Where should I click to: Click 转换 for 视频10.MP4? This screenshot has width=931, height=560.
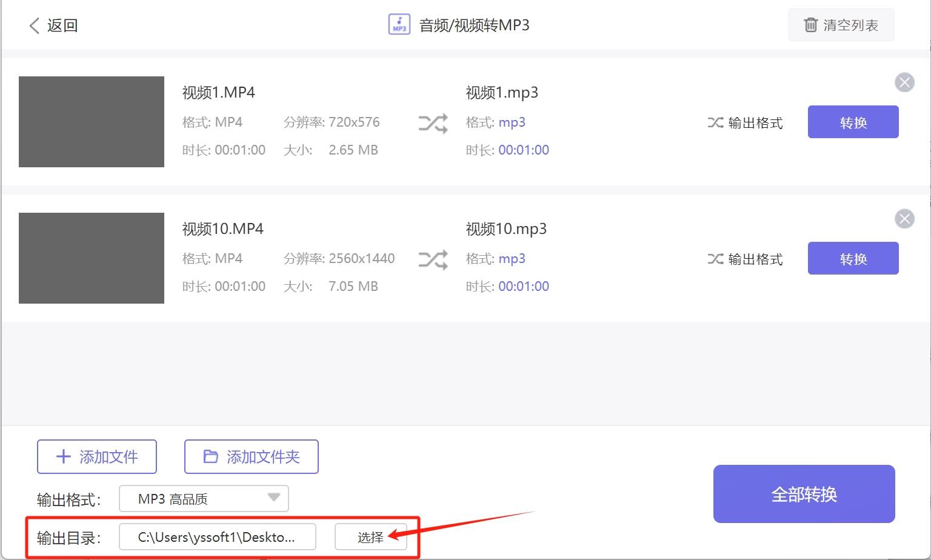click(853, 258)
